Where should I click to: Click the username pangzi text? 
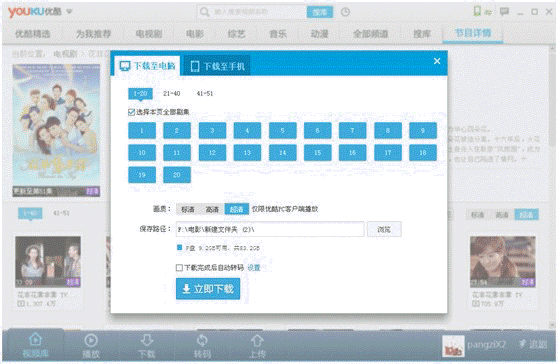tap(486, 344)
